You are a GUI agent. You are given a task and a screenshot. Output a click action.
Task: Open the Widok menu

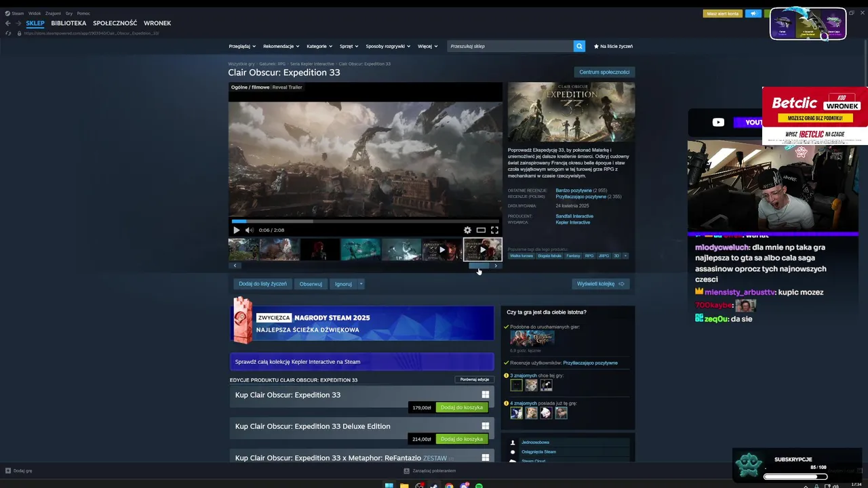35,14
